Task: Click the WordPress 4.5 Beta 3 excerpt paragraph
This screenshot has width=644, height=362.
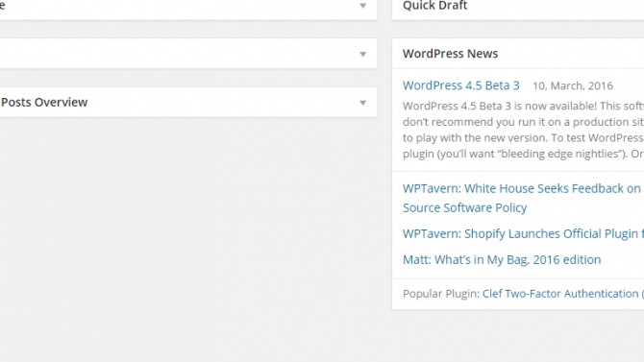Action: coord(523,130)
